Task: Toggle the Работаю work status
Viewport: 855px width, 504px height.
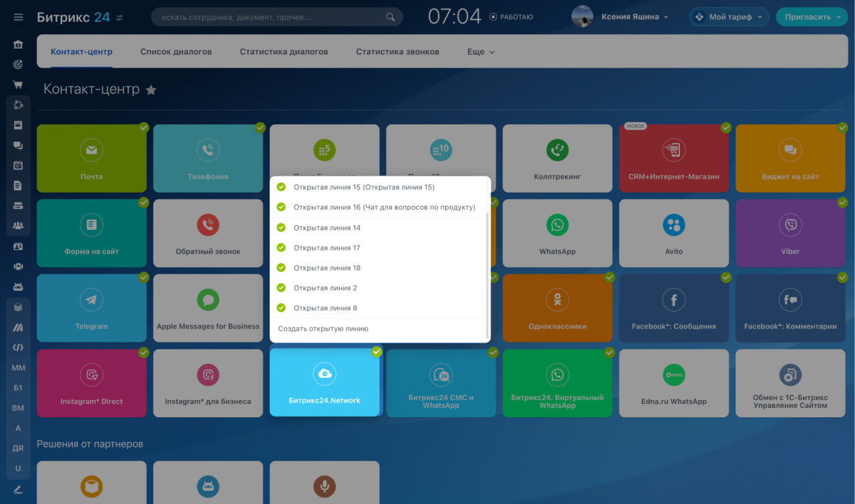Action: pos(512,17)
